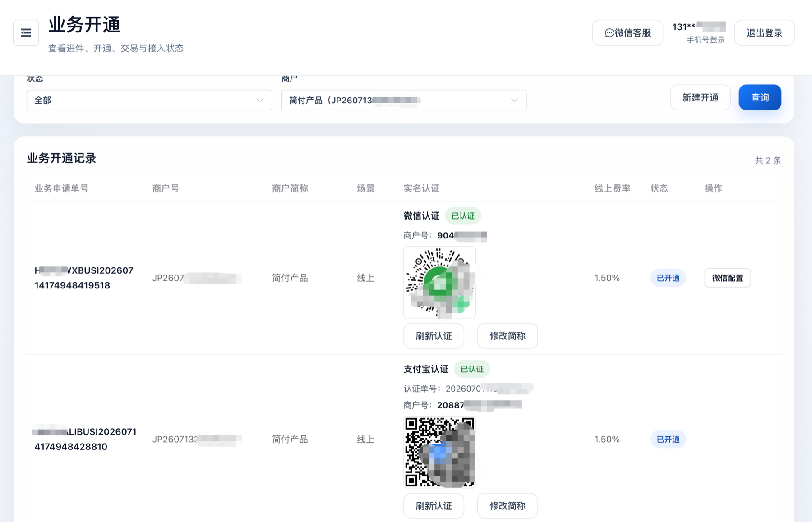Click the 共 2 条 record count
812x522 pixels.
(768, 160)
